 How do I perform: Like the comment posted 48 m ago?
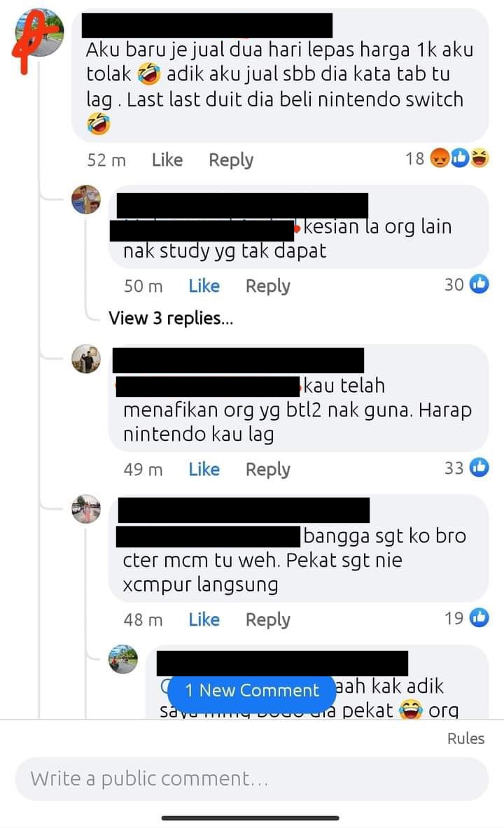click(204, 619)
